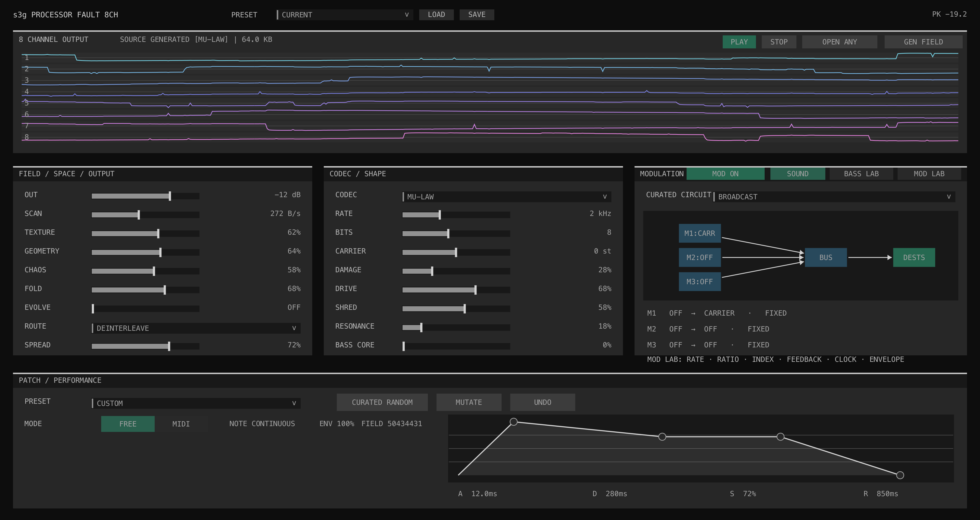Click the EVOLVE slider track
This screenshot has width=980, height=520.
click(145, 309)
